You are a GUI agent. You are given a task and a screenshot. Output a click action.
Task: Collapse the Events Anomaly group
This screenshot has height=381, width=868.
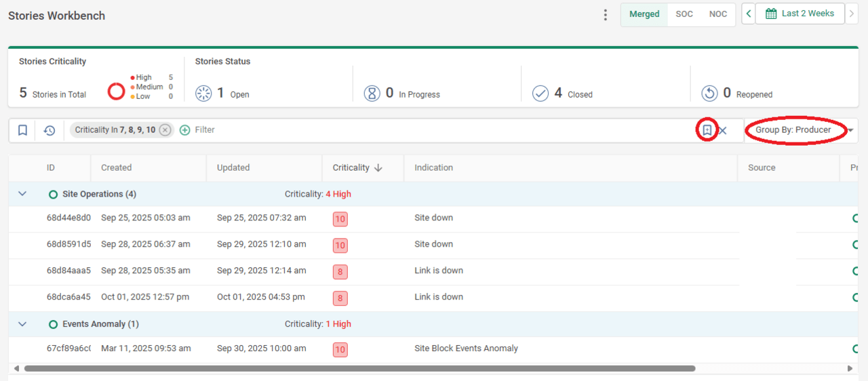pyautogui.click(x=22, y=324)
